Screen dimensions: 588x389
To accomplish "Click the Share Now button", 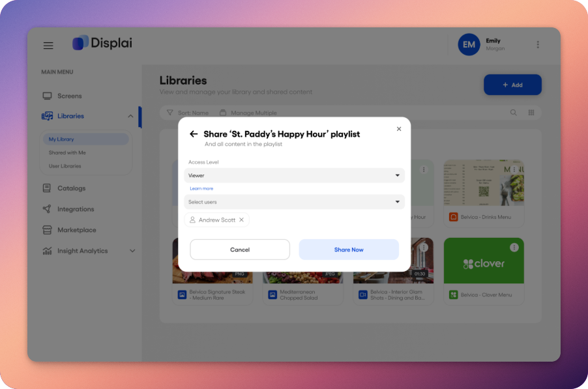I will pos(349,250).
